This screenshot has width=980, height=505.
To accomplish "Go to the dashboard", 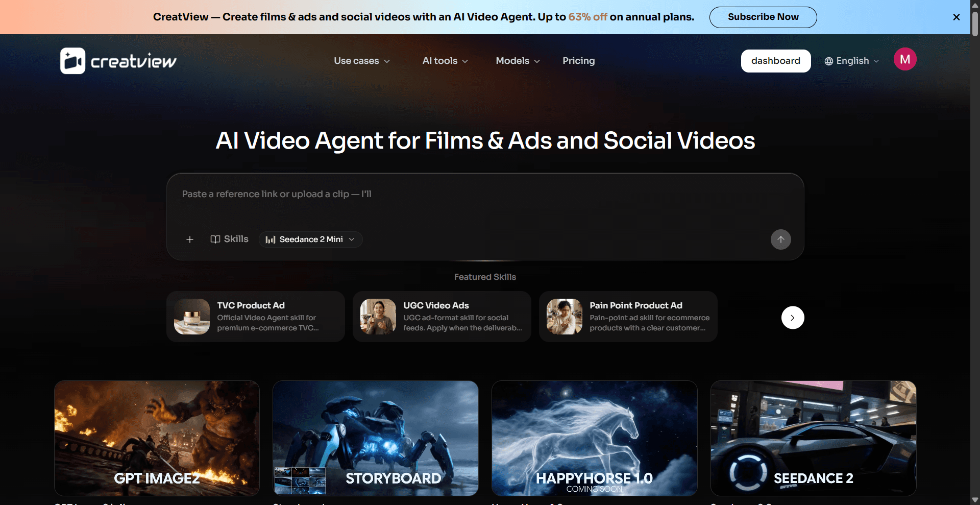I will pyautogui.click(x=776, y=61).
